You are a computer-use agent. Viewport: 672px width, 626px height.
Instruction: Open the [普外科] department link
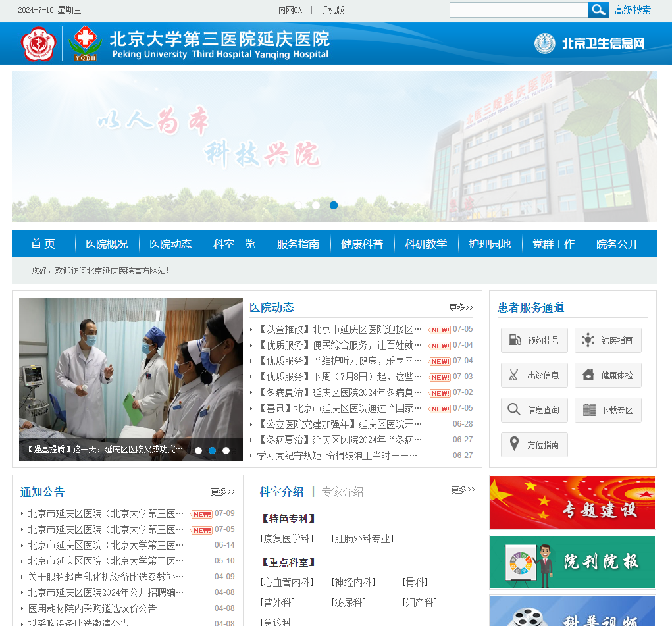point(278,602)
